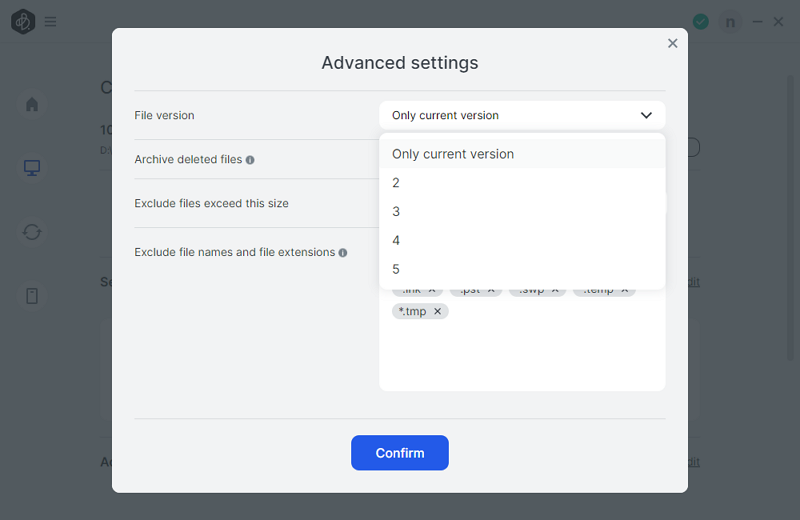
Task: Choose 4 file versions
Action: pos(522,240)
